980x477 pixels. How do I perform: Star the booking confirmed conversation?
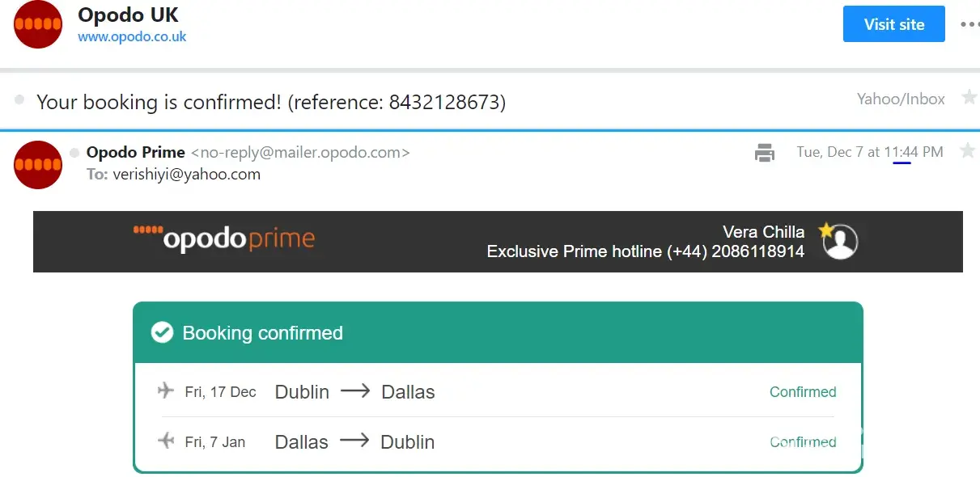[x=969, y=99]
